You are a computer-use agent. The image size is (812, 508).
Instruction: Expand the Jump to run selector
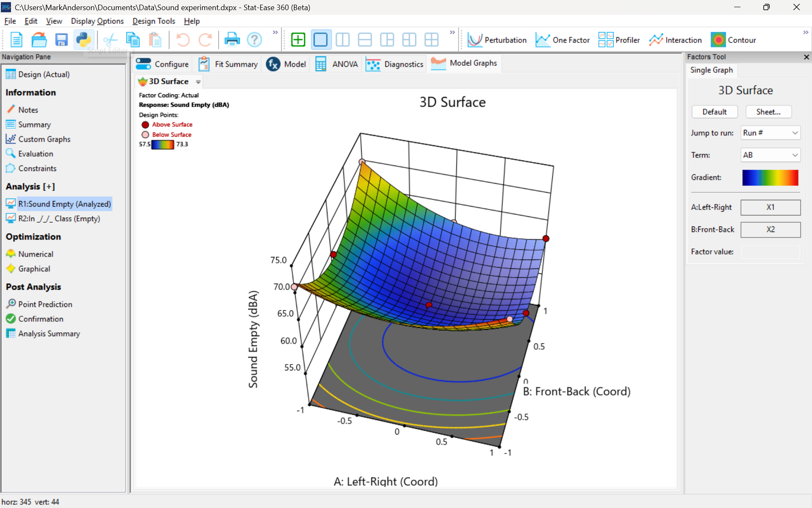tap(770, 133)
